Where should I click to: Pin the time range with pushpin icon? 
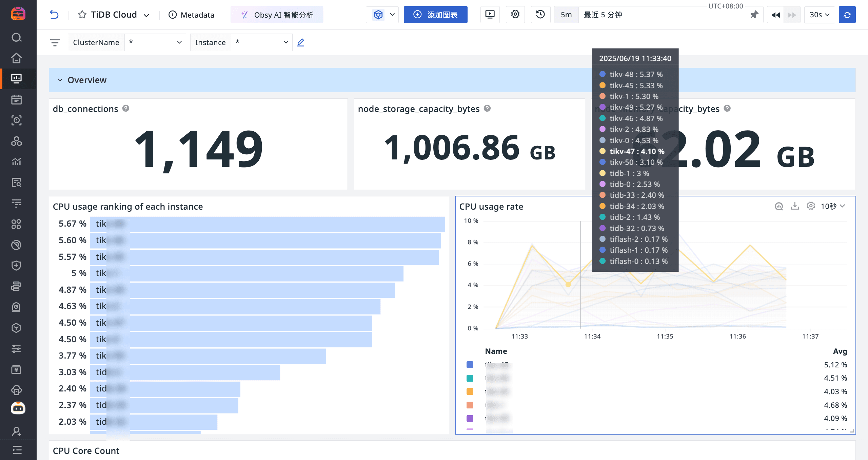click(754, 15)
